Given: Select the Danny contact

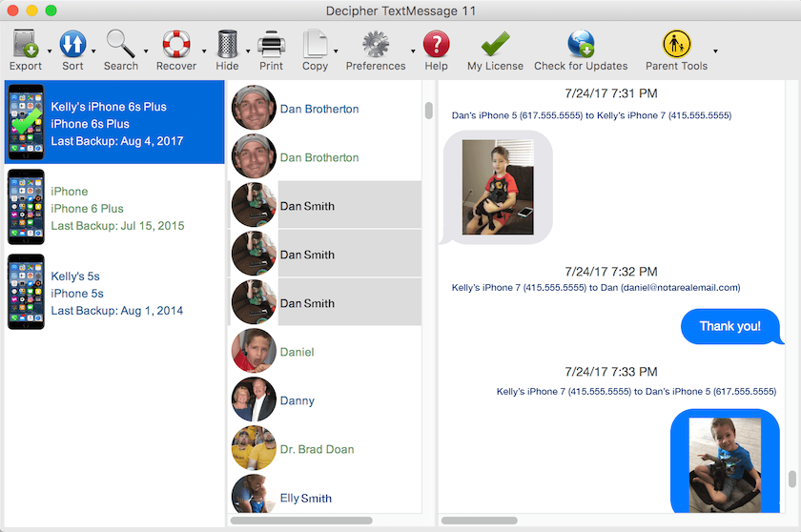Looking at the screenshot, I should [x=297, y=400].
